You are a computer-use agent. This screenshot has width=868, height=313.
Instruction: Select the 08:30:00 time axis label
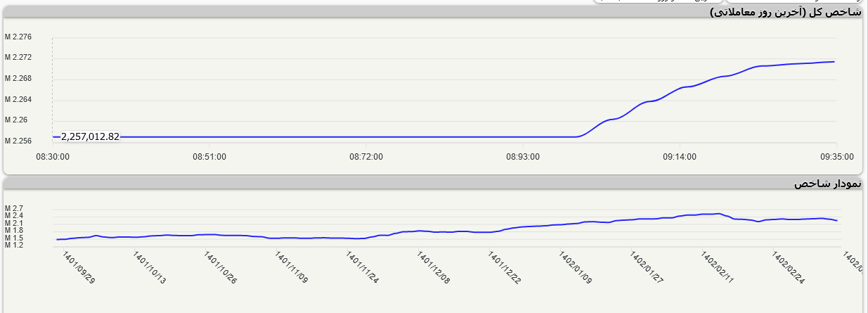coord(53,157)
